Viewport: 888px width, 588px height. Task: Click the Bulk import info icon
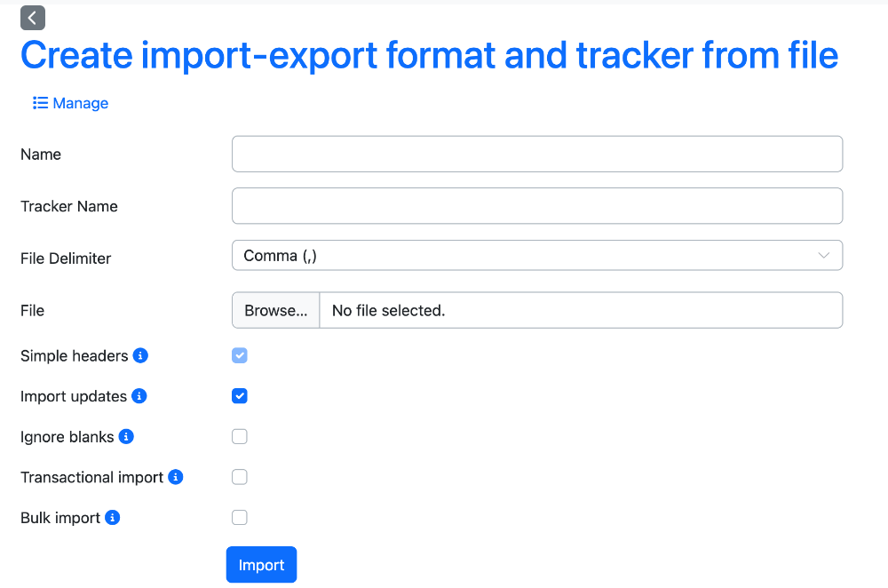pos(113,518)
